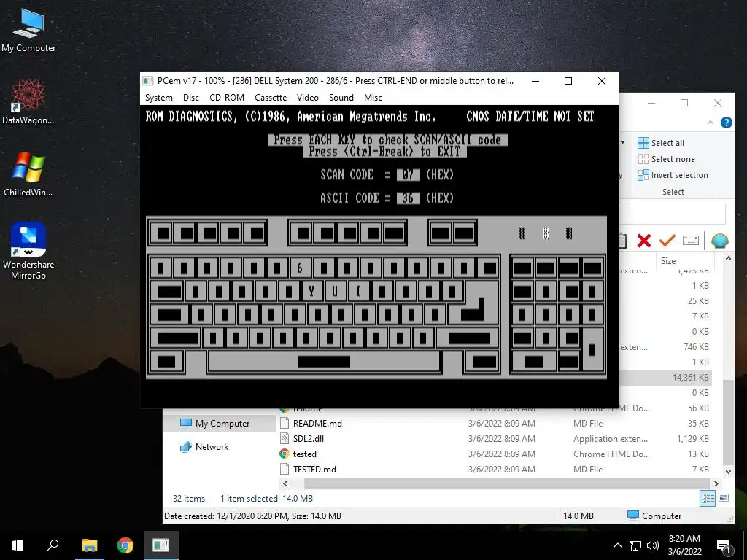Show hidden system tray icons

[x=617, y=545]
